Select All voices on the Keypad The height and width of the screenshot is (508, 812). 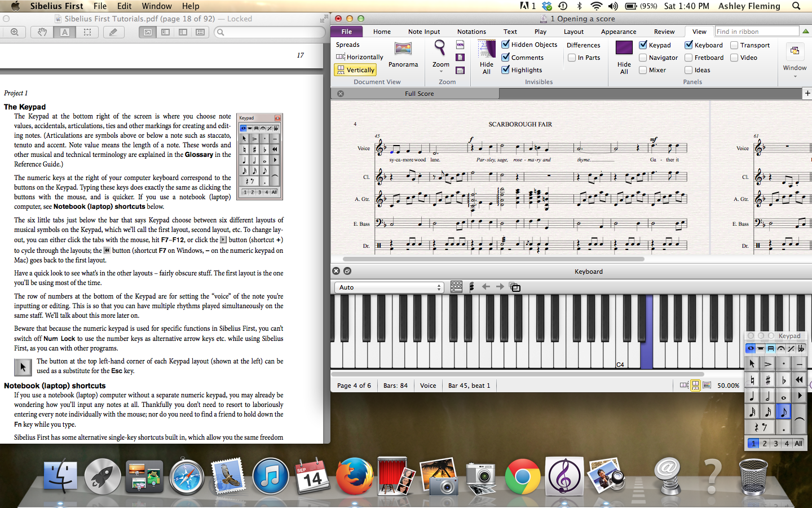point(798,444)
